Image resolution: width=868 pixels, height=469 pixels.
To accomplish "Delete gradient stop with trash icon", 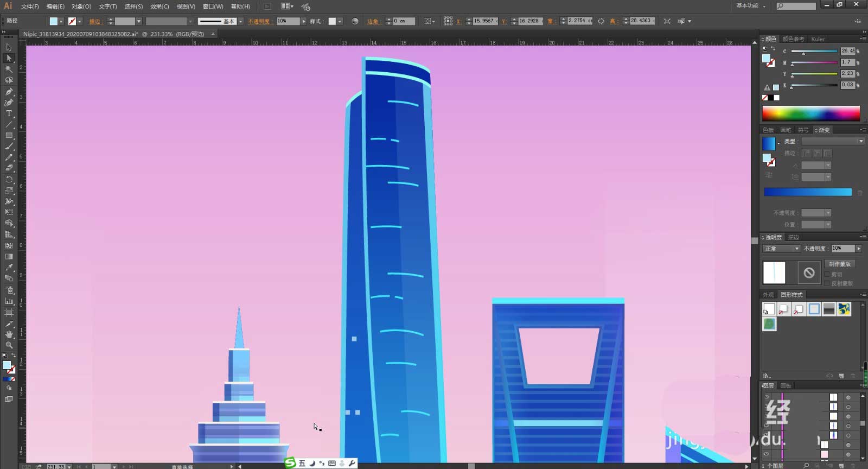I will click(x=860, y=192).
